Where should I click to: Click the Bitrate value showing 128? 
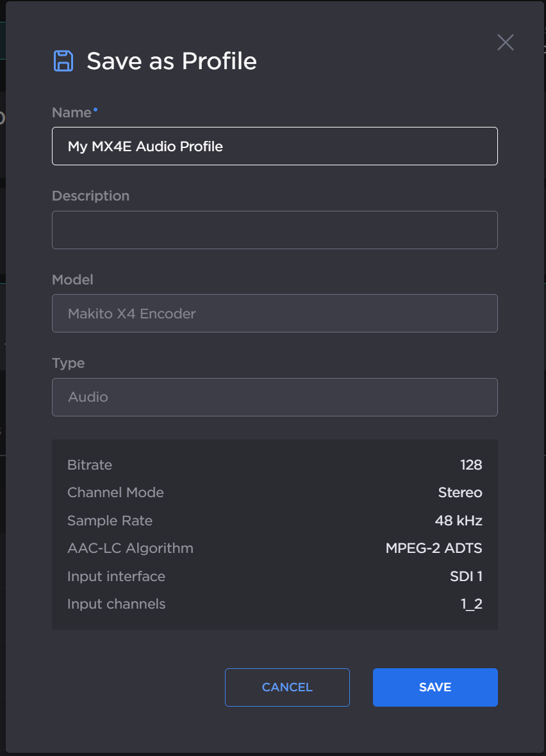pyautogui.click(x=472, y=464)
